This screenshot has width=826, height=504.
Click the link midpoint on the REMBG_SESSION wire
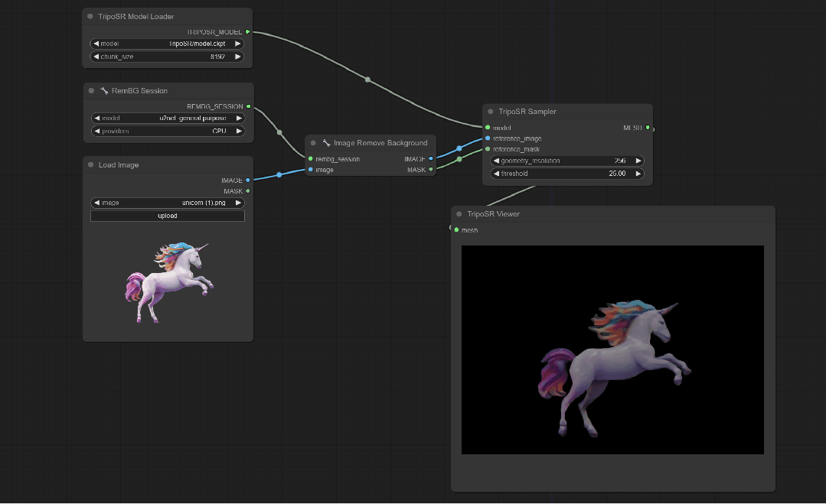(x=279, y=132)
